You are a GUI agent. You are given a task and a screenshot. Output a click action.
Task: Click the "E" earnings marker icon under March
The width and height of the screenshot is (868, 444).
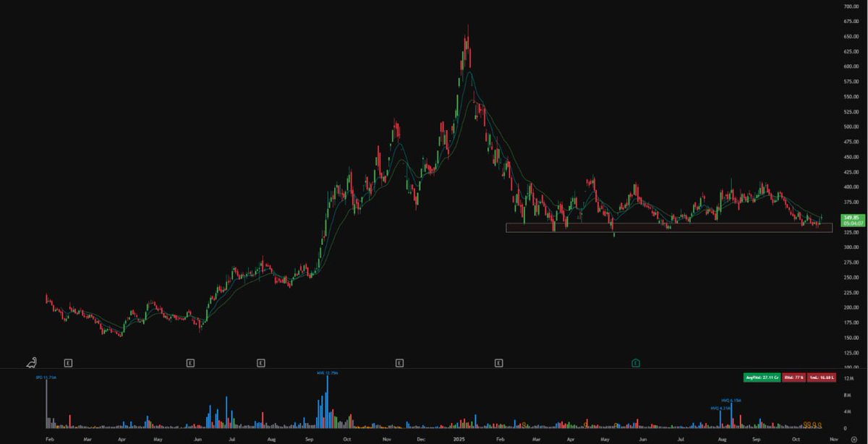tap(67, 362)
